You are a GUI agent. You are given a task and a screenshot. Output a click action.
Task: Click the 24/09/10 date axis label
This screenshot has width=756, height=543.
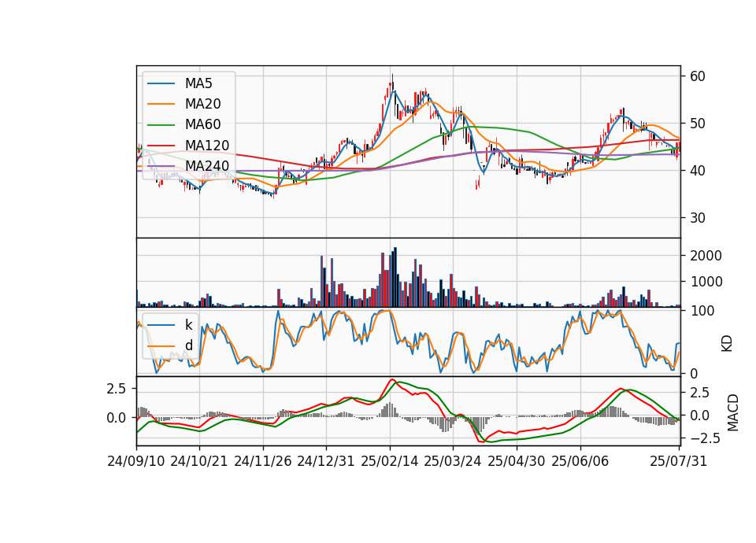click(x=136, y=461)
